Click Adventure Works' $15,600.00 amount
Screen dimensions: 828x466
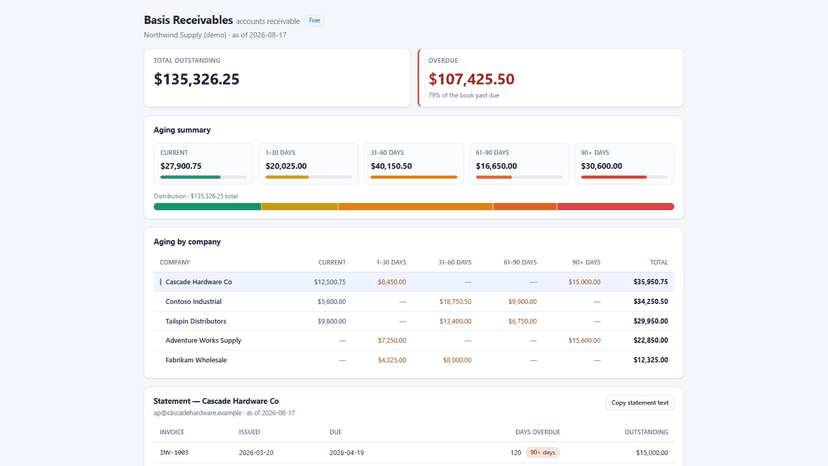point(585,341)
